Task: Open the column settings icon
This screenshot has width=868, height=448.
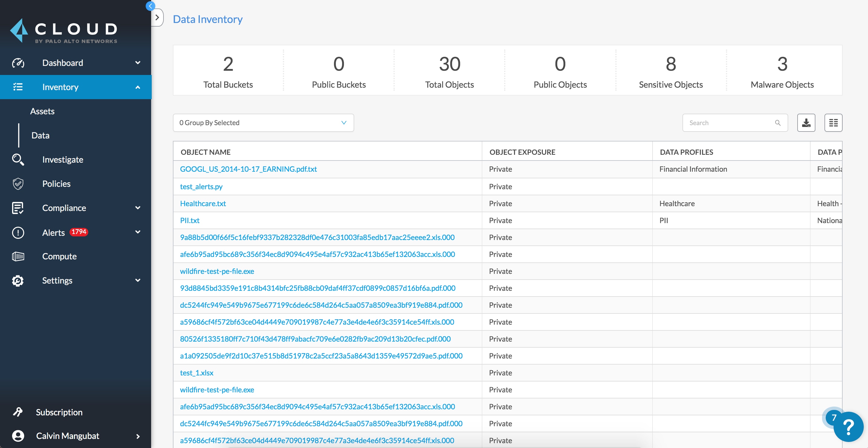Action: tap(833, 123)
